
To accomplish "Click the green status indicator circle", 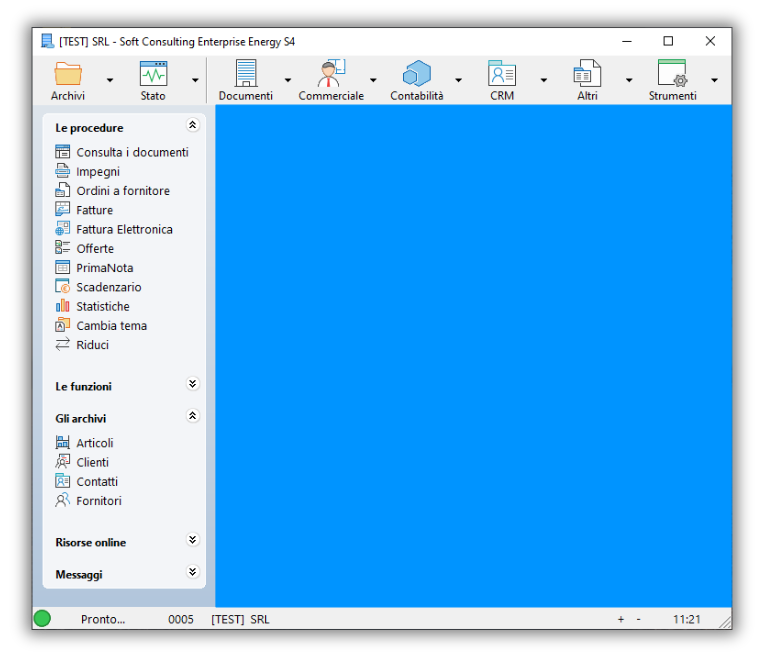I will point(42,619).
